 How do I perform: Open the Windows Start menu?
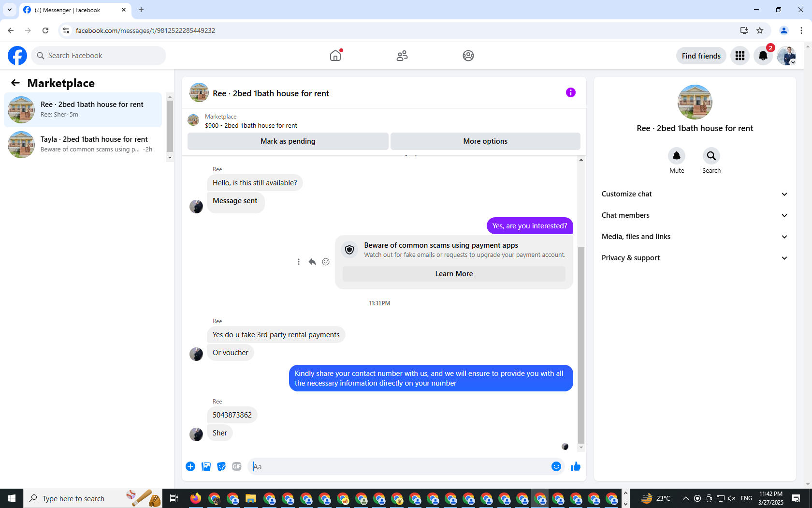tap(12, 498)
